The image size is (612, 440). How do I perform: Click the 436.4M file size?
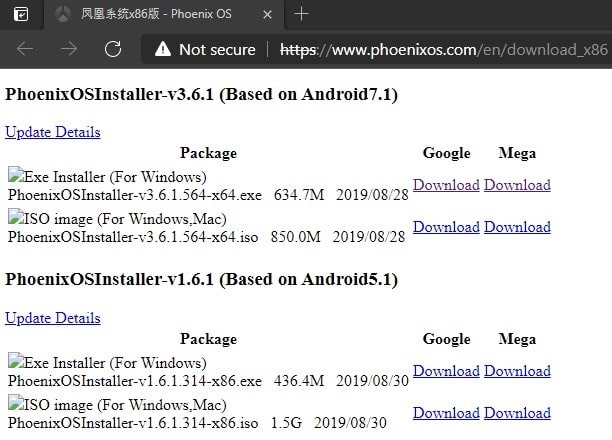[299, 381]
